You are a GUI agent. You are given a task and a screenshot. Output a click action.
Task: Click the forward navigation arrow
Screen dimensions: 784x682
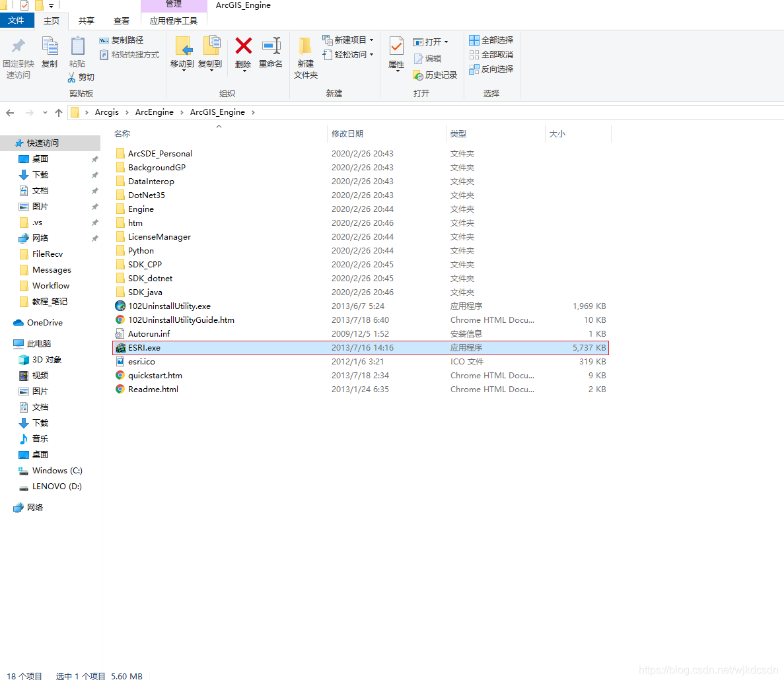click(30, 113)
